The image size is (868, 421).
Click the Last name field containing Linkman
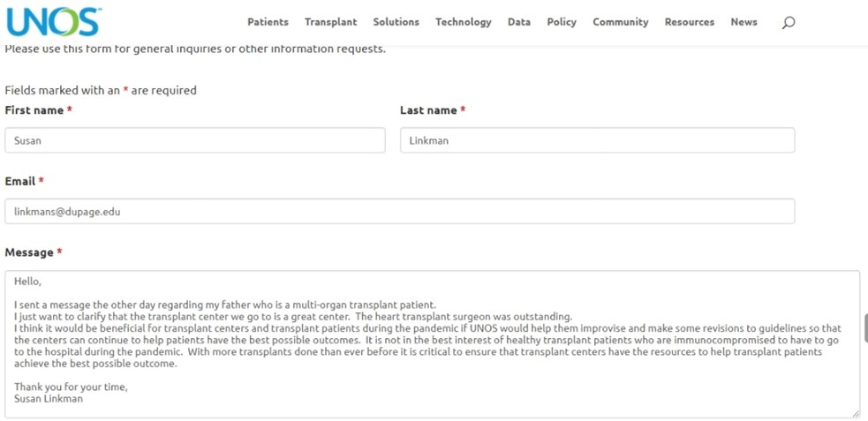pos(598,140)
